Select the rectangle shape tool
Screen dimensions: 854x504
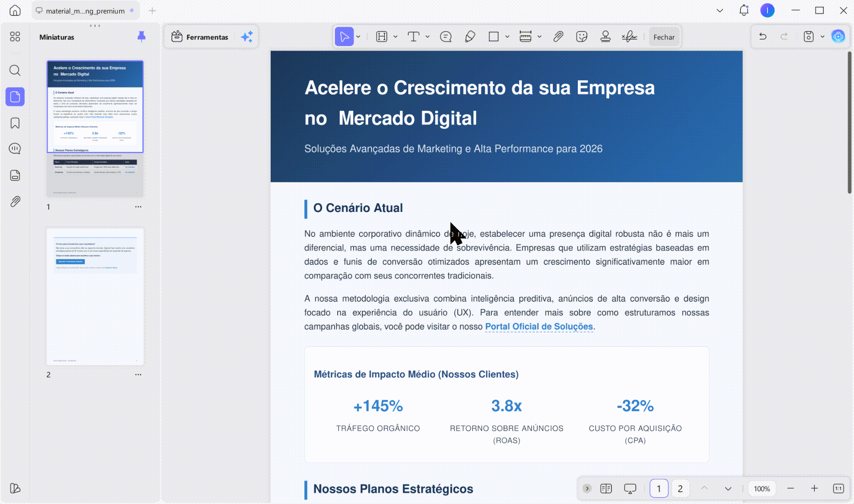(x=494, y=36)
